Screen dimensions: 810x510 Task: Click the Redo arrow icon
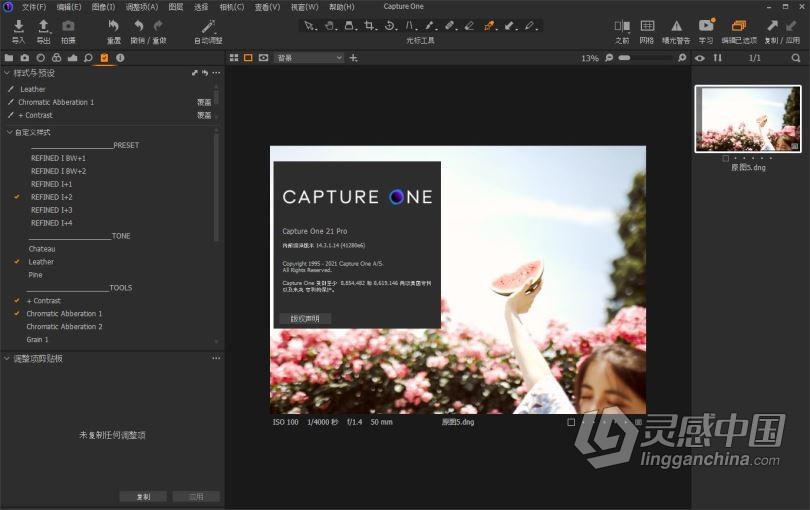158,26
